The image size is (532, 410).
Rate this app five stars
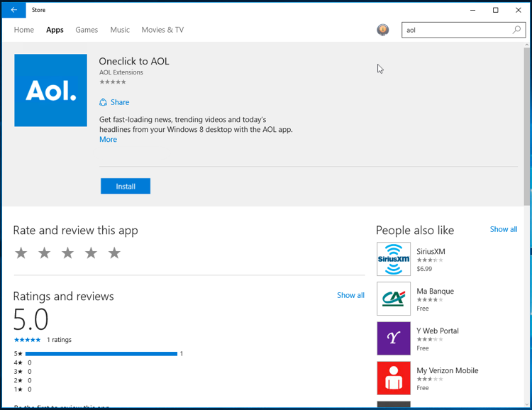point(114,253)
